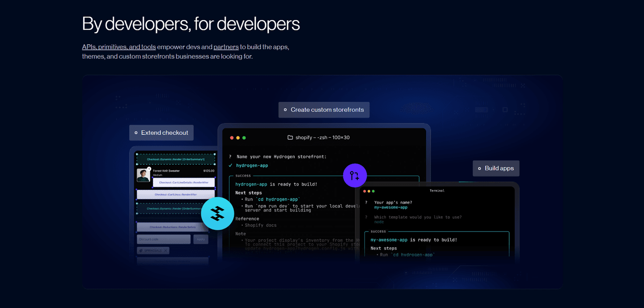Screen dimensions: 644x308
Task: Click yellow minimize dot on shopify zsh terminal
Action: [238, 138]
